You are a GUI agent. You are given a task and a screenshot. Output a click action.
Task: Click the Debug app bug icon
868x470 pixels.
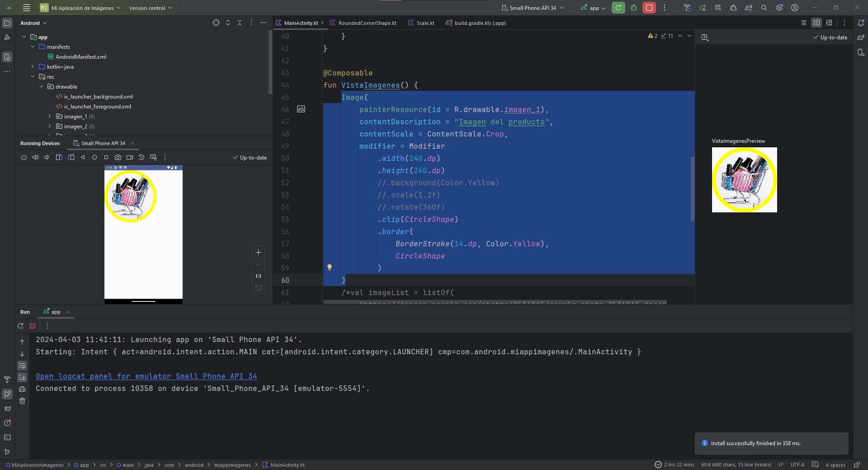click(x=634, y=8)
